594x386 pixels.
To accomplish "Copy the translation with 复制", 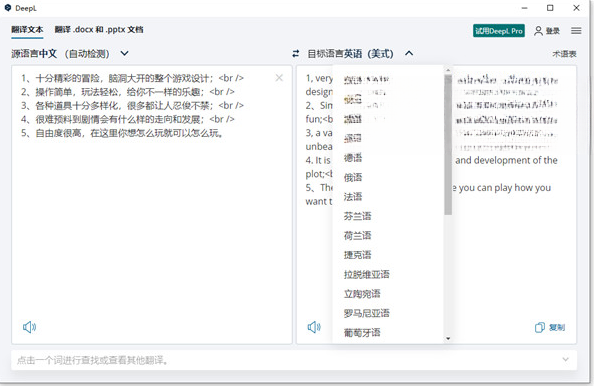I will pyautogui.click(x=550, y=327).
